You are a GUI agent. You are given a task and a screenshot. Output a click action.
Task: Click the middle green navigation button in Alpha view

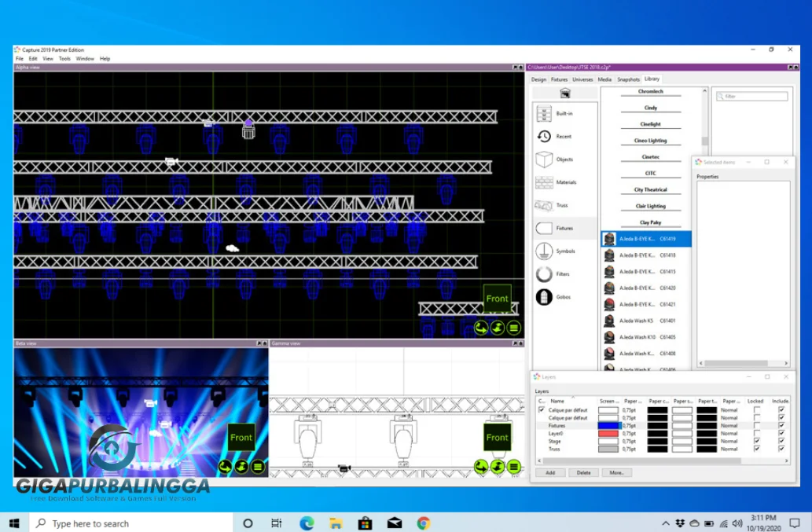[497, 328]
